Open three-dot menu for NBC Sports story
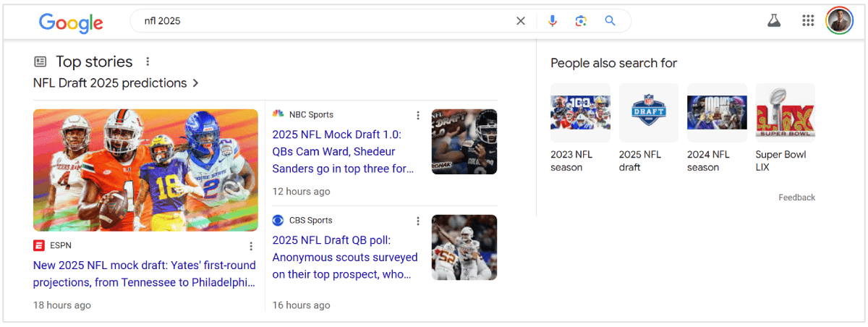Viewport: 868px width, 327px height. click(x=417, y=115)
